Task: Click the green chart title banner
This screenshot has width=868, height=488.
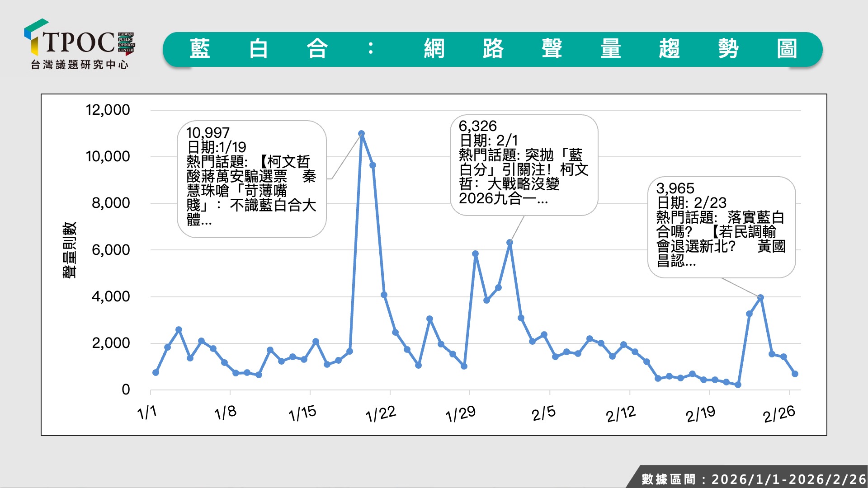Action: click(492, 49)
